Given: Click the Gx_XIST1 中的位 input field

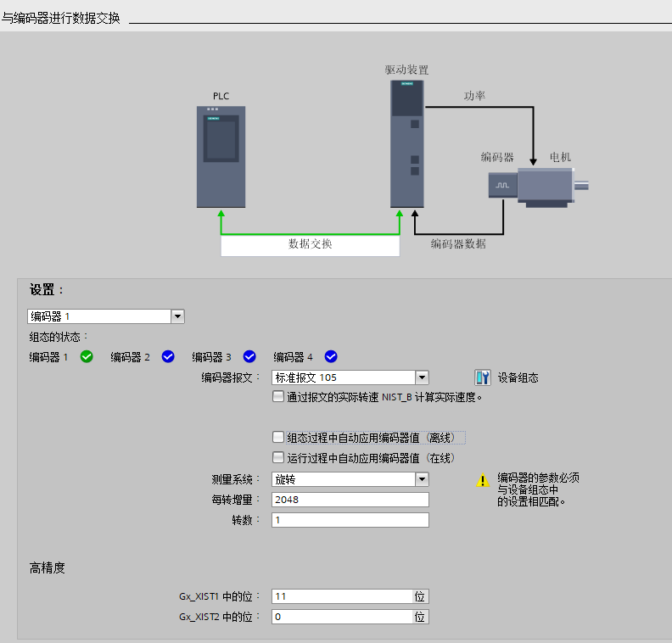Looking at the screenshot, I should click(342, 596).
